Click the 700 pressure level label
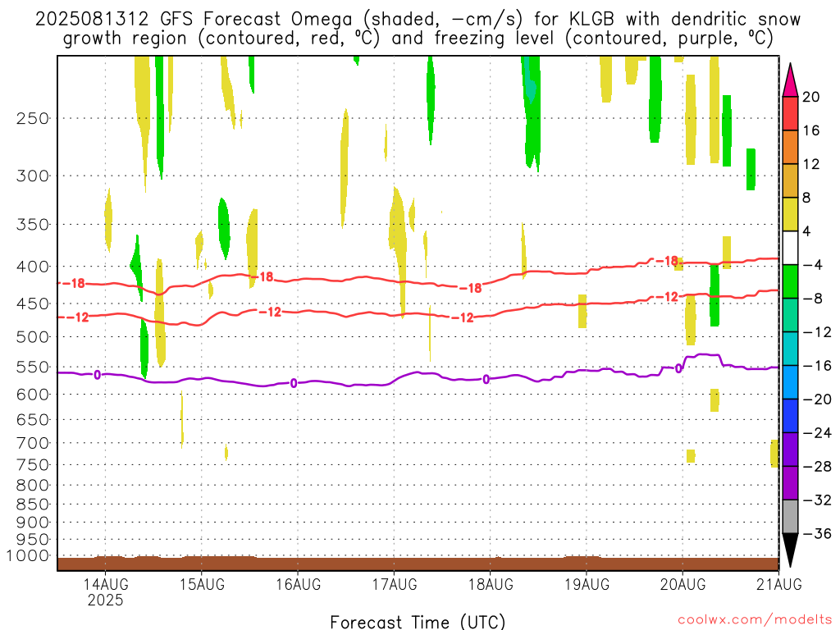 click(x=33, y=443)
